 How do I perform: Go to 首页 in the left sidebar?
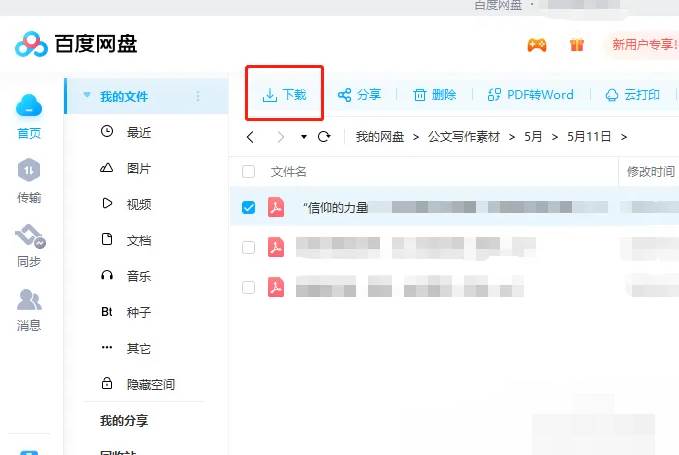pos(29,116)
